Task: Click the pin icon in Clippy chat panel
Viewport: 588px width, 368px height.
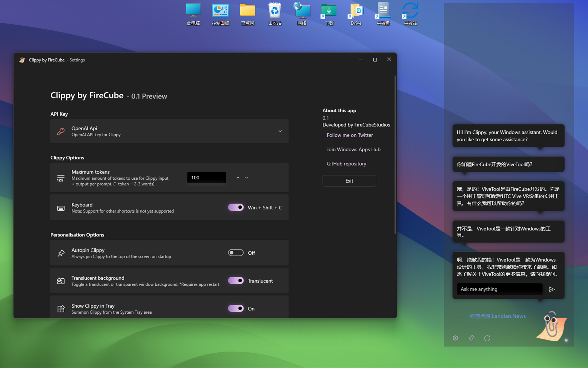Action: (471, 338)
